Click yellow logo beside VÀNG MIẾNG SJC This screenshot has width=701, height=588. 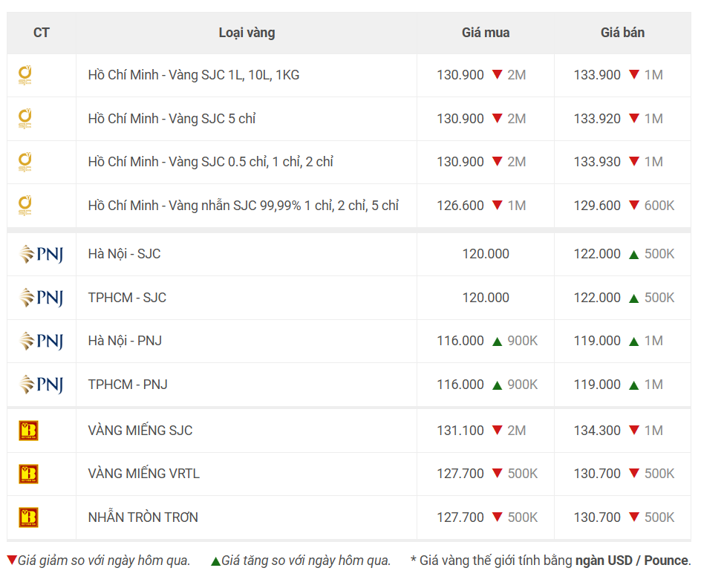point(29,431)
